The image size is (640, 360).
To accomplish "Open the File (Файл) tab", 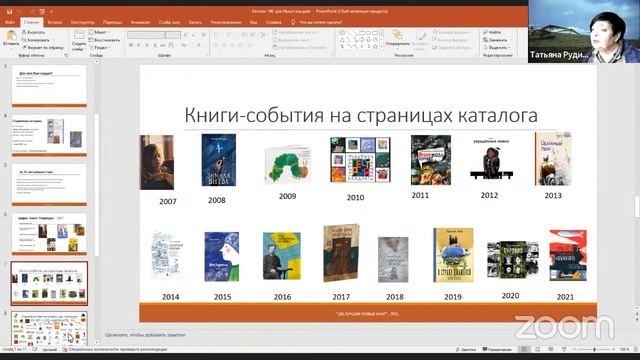I will (10, 22).
